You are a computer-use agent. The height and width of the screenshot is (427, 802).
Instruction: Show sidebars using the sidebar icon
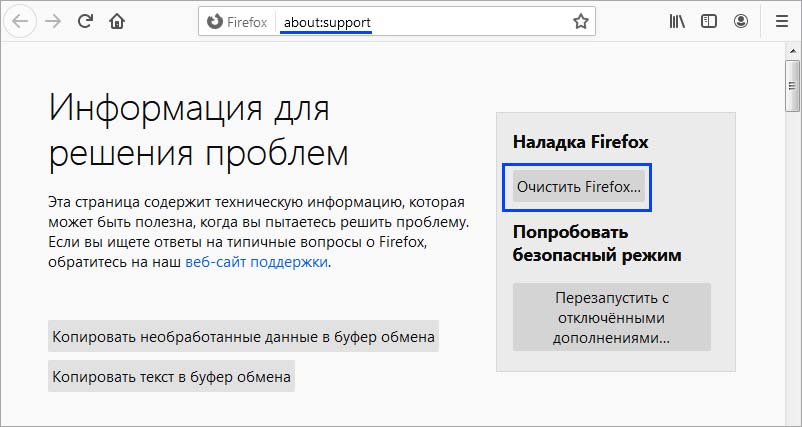(x=708, y=21)
